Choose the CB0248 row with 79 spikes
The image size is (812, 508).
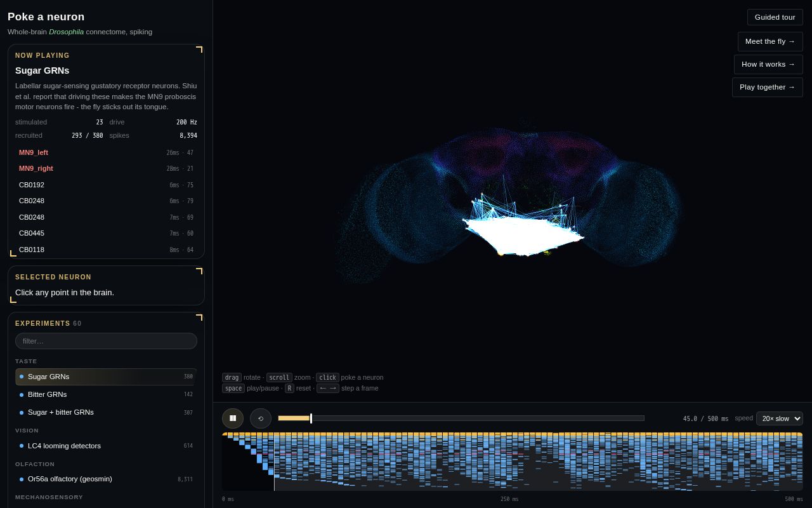(x=106, y=201)
